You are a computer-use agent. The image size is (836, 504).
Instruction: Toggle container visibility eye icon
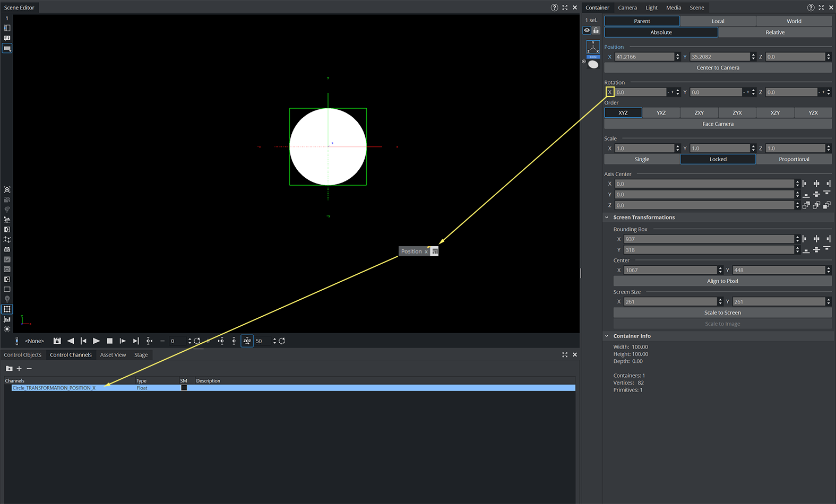click(x=587, y=30)
